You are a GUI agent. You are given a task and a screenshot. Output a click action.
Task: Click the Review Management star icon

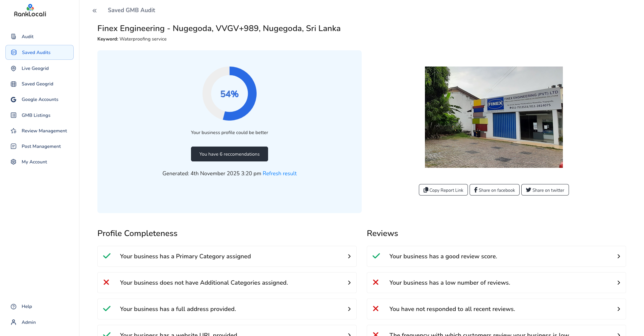pos(14,131)
